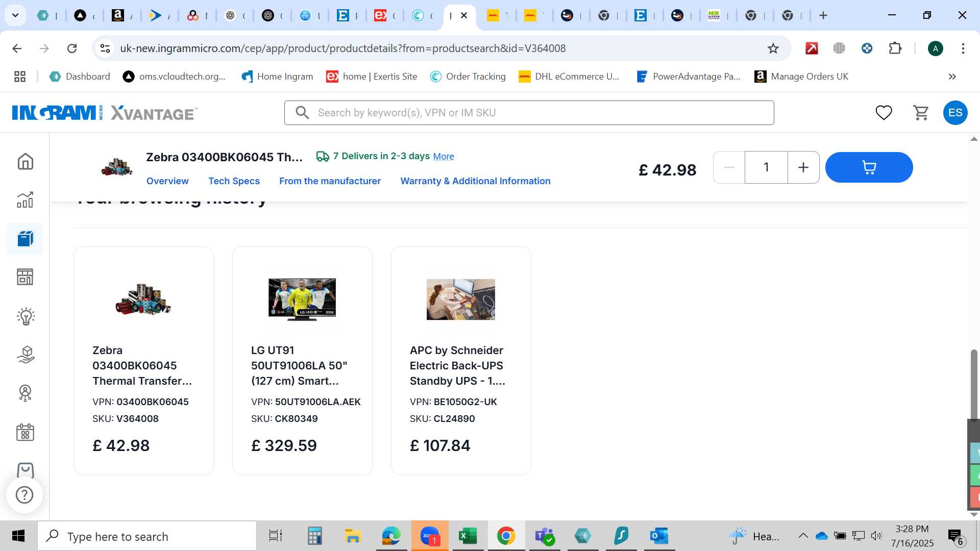Click the browser back arrow
This screenshot has width=980, height=551.
point(17,48)
